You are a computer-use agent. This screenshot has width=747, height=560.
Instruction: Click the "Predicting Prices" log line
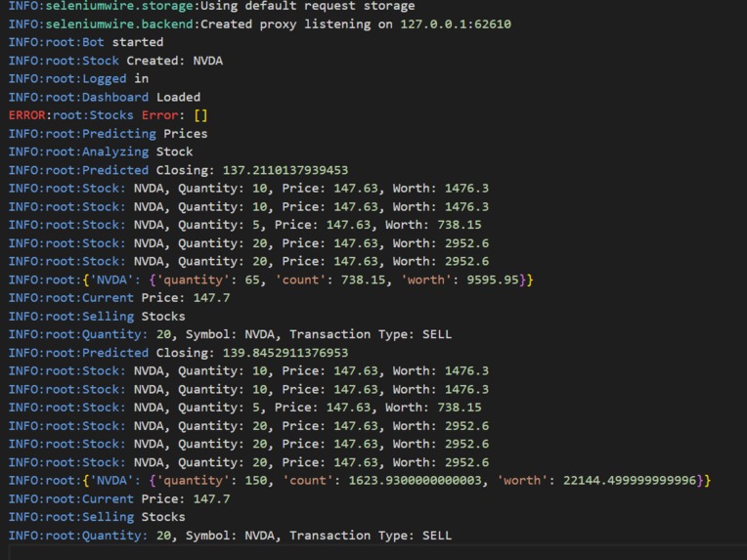pyautogui.click(x=109, y=133)
